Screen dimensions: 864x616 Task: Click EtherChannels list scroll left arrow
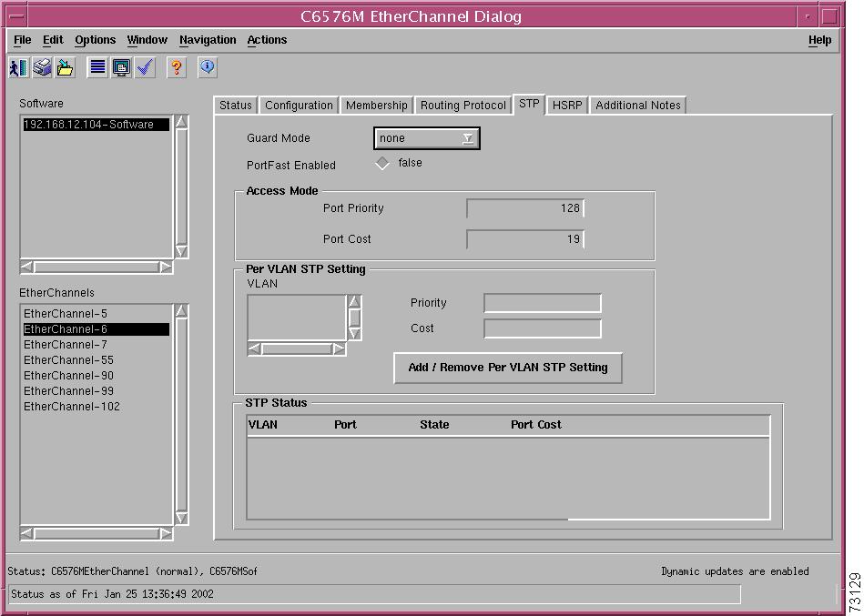click(x=26, y=533)
